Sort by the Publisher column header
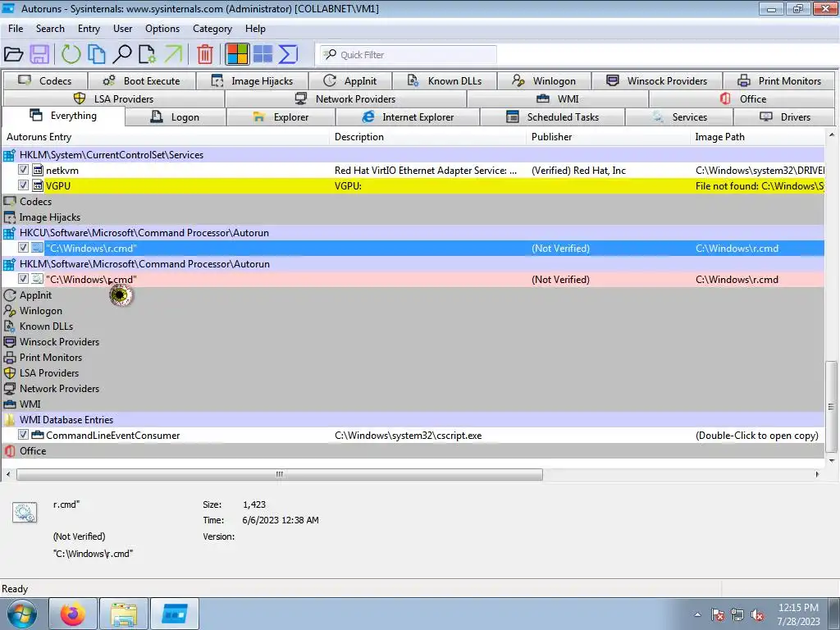 click(608, 137)
